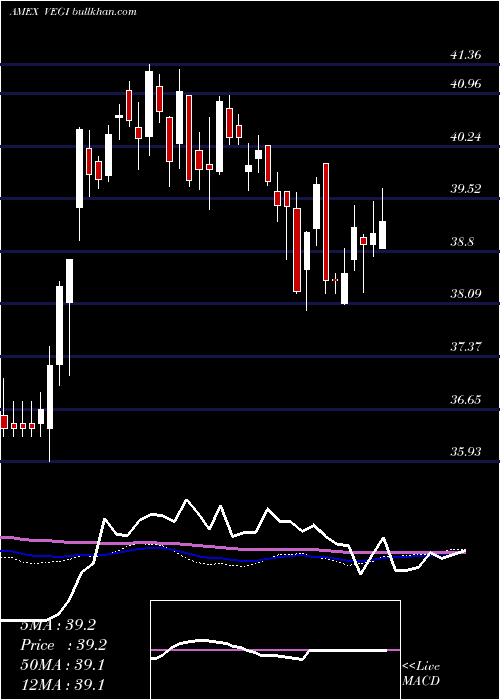This screenshot has width=500, height=700.
Task: Select the 40.96 price level label
Action: [x=466, y=83]
